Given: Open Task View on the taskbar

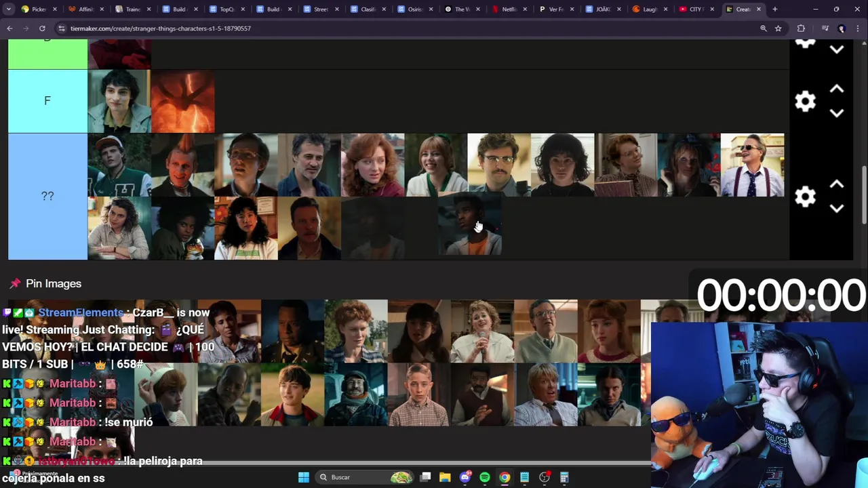Looking at the screenshot, I should point(425,477).
